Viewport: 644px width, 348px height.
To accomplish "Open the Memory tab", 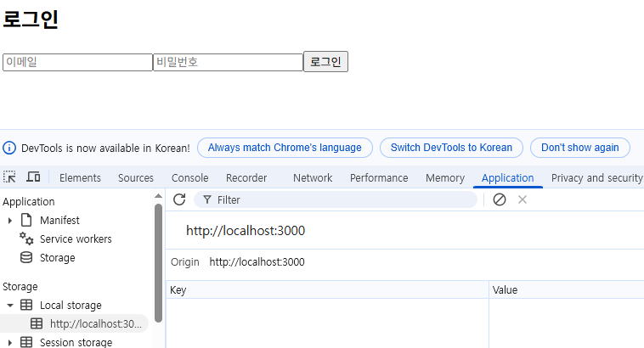I will pos(445,177).
